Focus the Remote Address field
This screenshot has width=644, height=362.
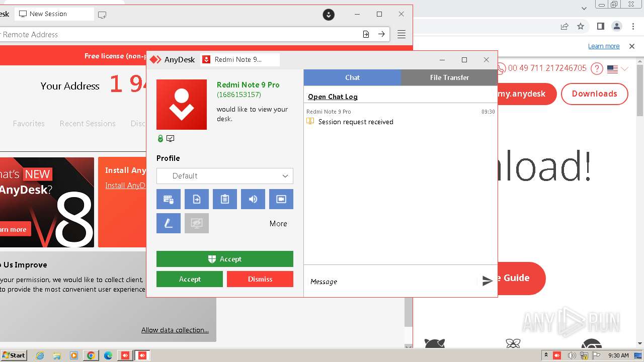[179, 35]
